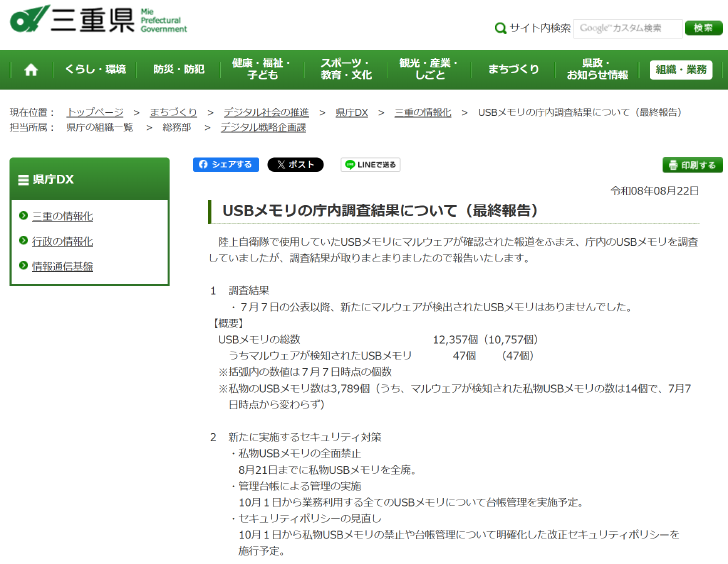Click the value 12,357個（10,757個）
The image size is (728, 564).
click(x=485, y=340)
